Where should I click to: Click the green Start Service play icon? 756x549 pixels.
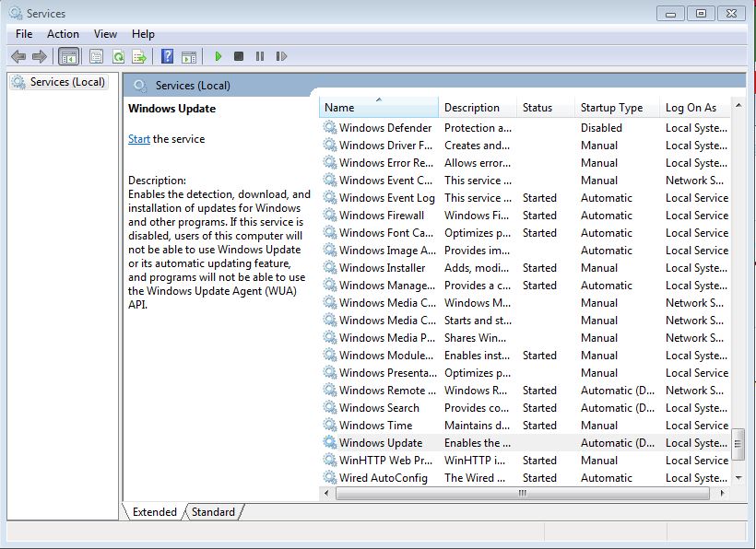(218, 56)
